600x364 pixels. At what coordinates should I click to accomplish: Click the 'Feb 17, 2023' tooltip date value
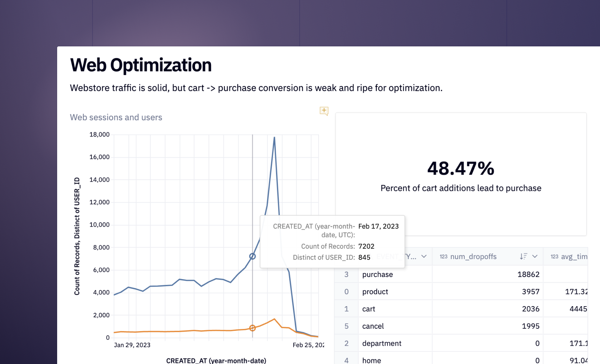point(379,226)
